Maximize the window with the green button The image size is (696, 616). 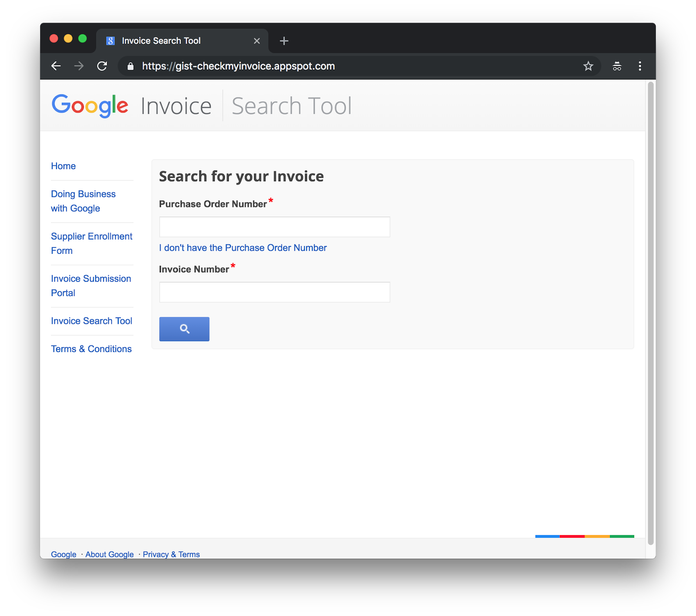coord(82,38)
